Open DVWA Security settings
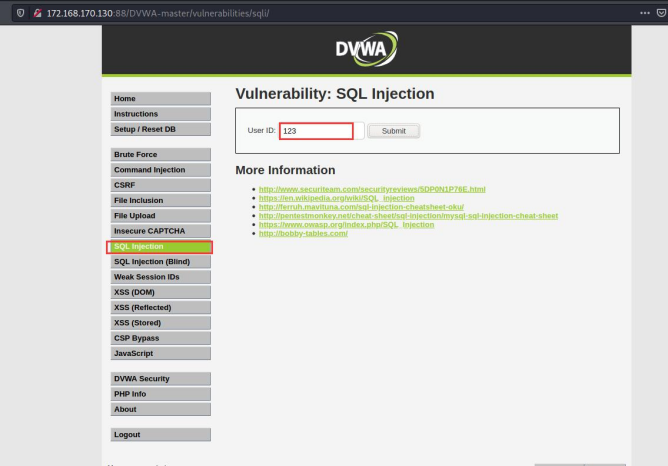 tap(161, 379)
